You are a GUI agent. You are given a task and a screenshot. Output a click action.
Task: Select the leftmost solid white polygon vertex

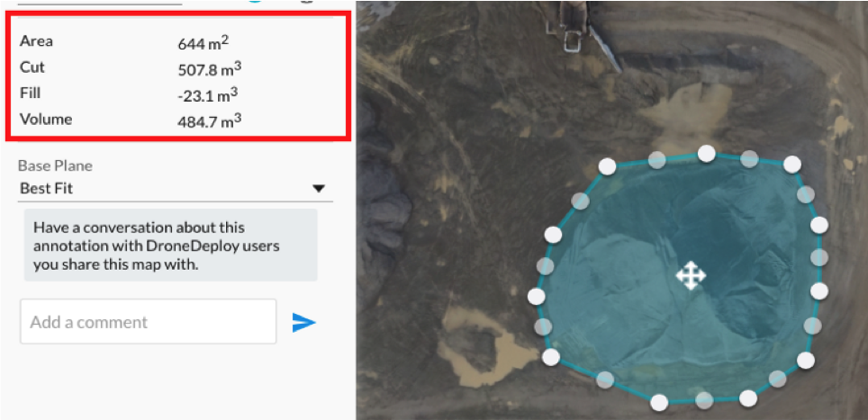pos(536,297)
